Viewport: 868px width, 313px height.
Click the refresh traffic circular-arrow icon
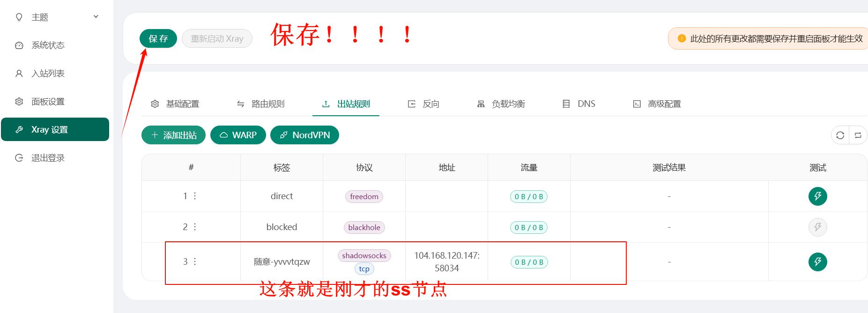click(x=840, y=135)
